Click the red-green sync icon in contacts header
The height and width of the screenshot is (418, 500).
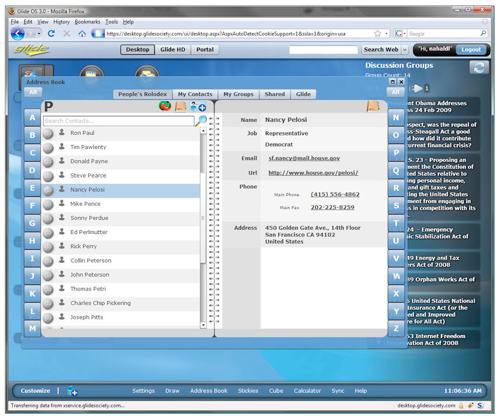tap(165, 106)
